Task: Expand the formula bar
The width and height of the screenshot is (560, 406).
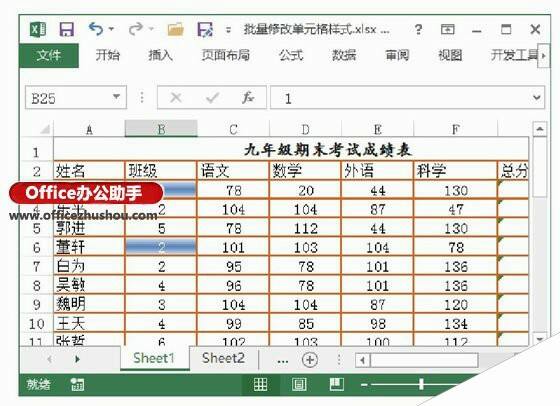Action: tap(536, 97)
